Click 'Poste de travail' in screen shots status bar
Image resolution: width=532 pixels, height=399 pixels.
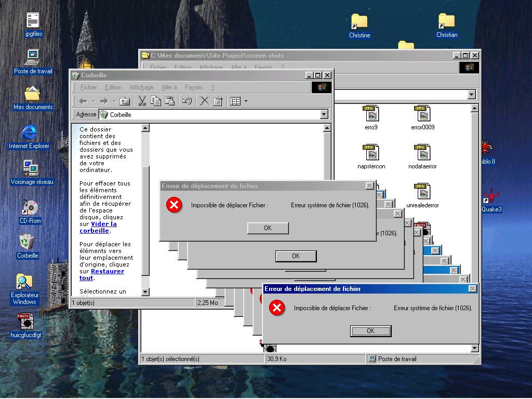coord(397,359)
